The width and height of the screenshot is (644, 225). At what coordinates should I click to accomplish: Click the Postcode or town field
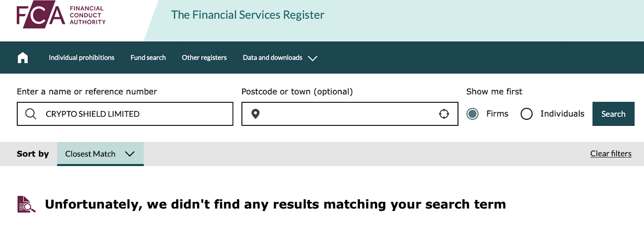point(346,114)
